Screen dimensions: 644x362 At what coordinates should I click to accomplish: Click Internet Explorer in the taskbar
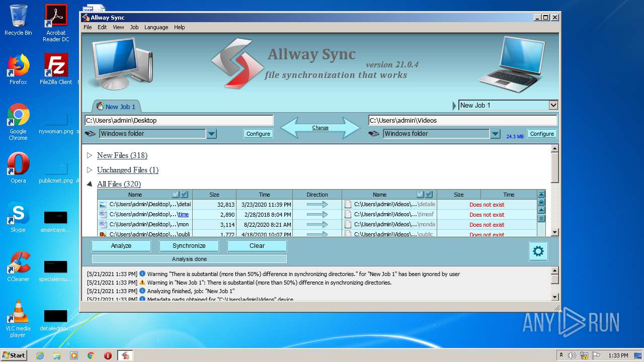tap(40, 355)
